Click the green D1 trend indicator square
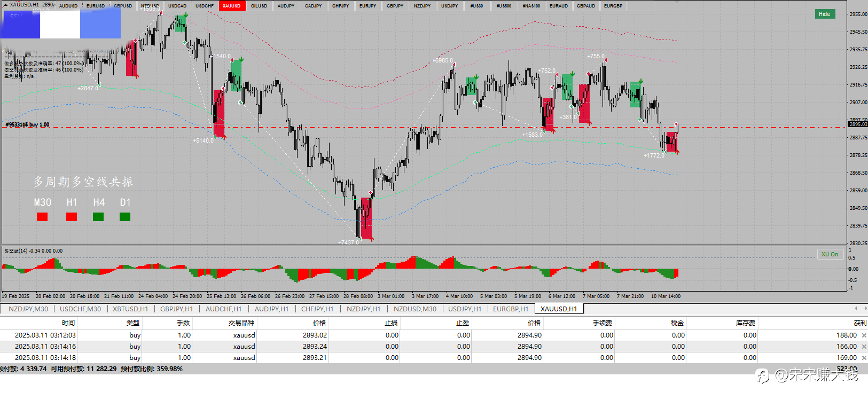 pos(125,217)
